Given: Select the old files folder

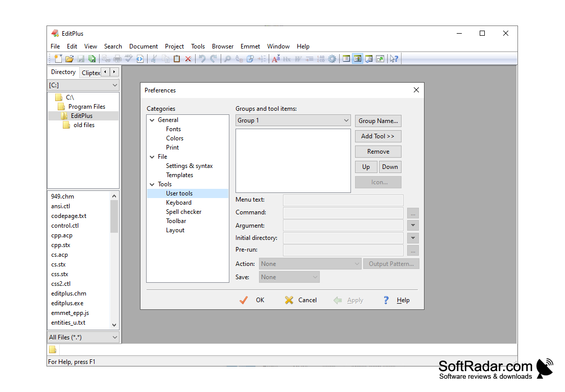Looking at the screenshot, I should coord(84,125).
